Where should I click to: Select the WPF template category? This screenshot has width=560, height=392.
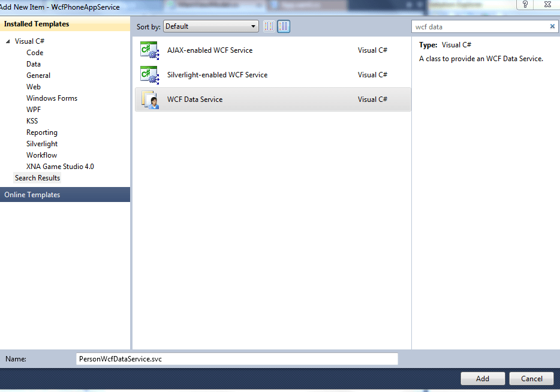click(34, 110)
